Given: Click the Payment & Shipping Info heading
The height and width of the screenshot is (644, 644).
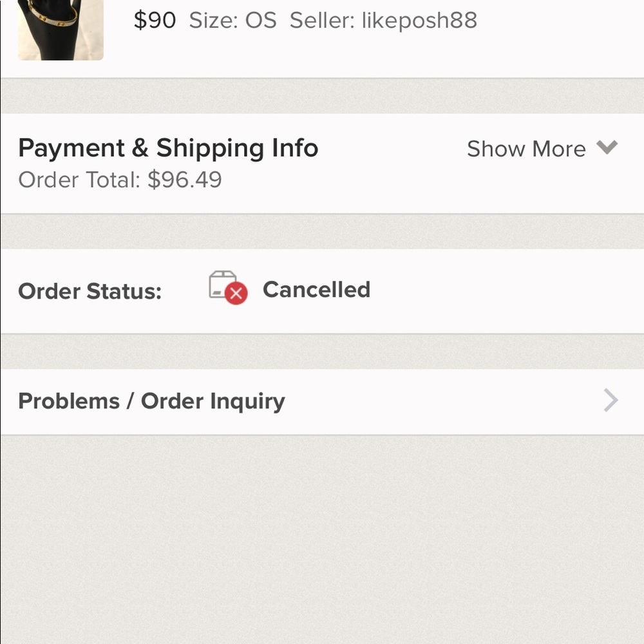Looking at the screenshot, I should pos(168,147).
